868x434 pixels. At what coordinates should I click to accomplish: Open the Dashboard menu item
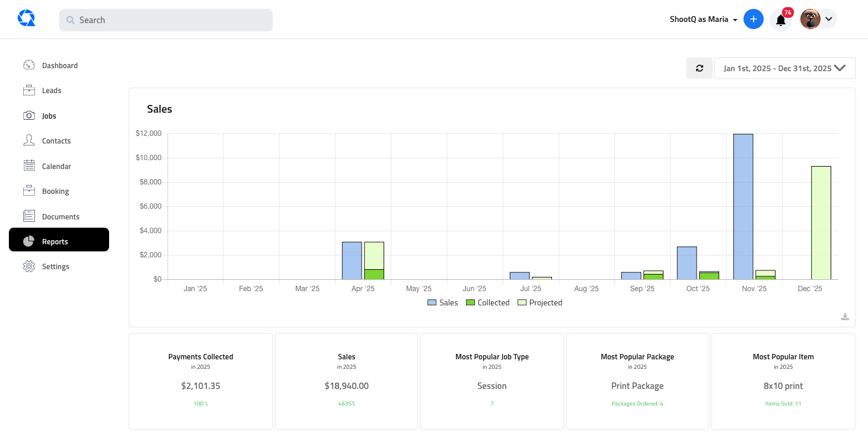(60, 65)
